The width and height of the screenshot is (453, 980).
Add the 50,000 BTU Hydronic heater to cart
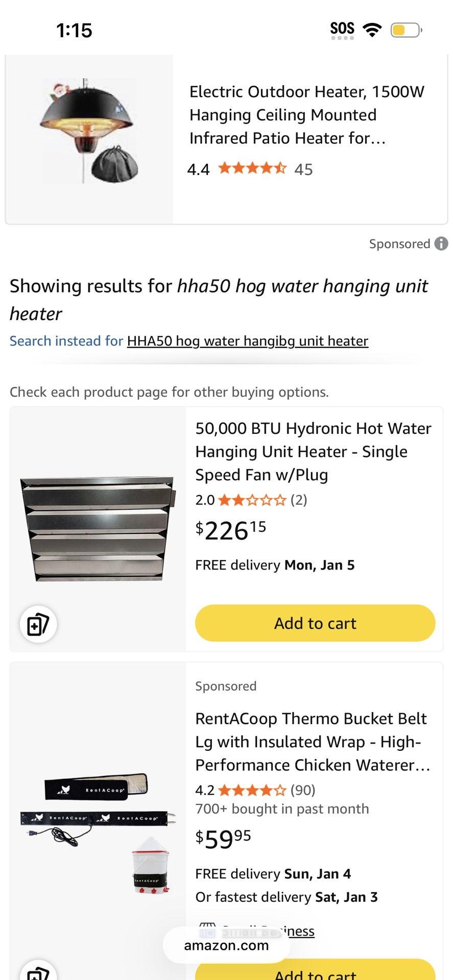(315, 623)
